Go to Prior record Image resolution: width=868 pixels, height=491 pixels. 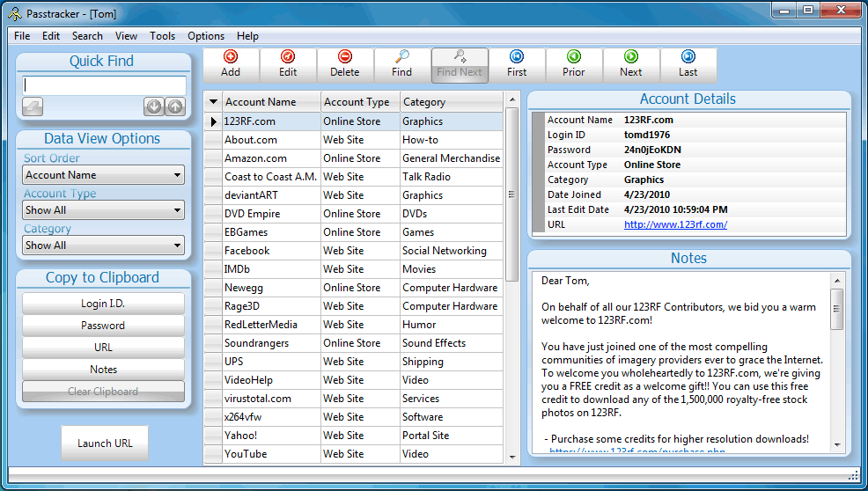pyautogui.click(x=573, y=65)
